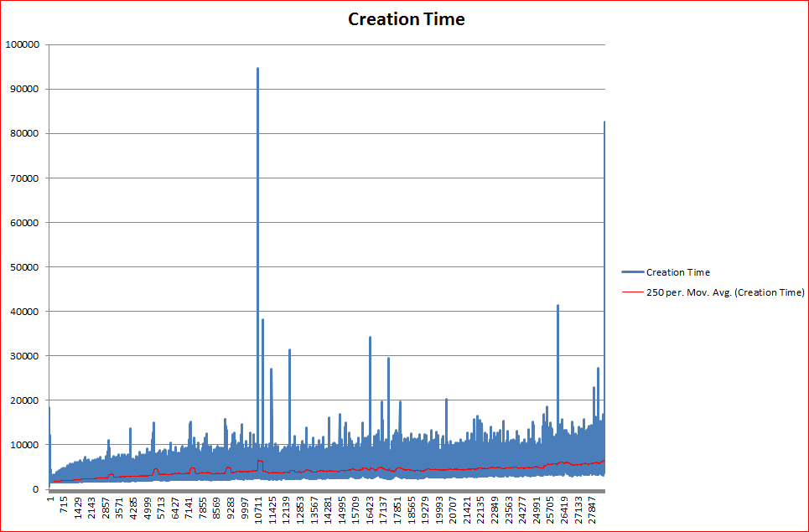809x532 pixels.
Task: Click the peak of the spike reaching about 41000
Action: pos(557,307)
